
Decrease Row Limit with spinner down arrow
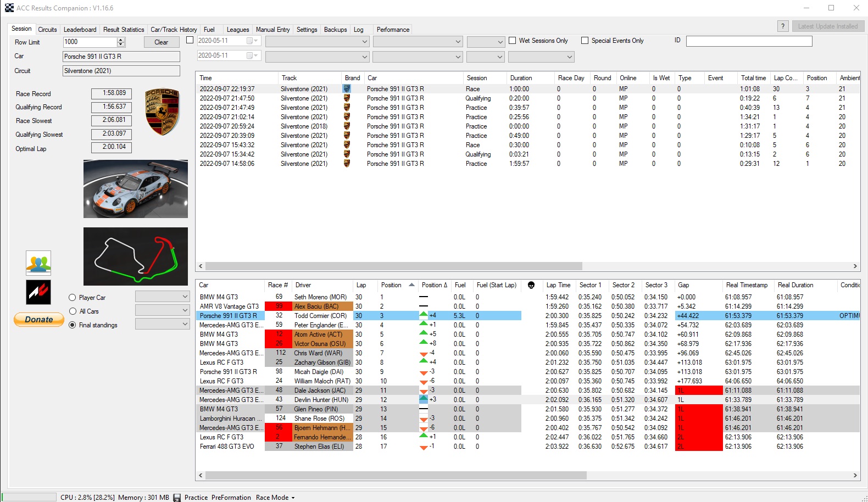click(x=121, y=44)
